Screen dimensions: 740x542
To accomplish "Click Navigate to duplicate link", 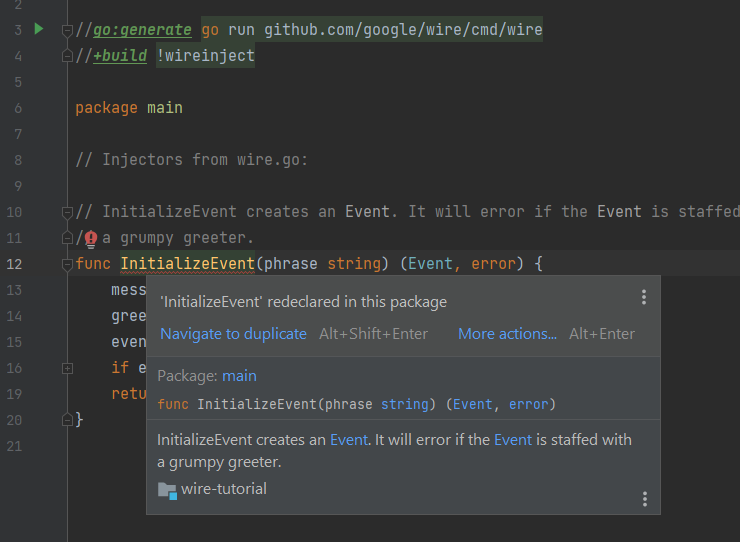I will [233, 334].
